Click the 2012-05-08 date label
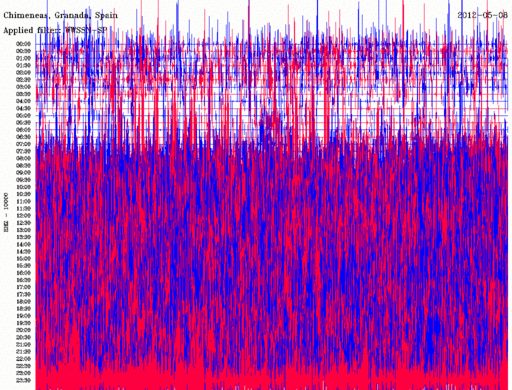Viewport: 512px width, 390px height. (482, 15)
